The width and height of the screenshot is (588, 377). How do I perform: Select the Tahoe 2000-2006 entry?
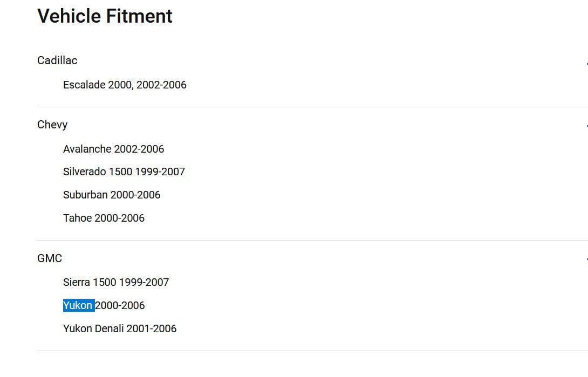coord(104,218)
